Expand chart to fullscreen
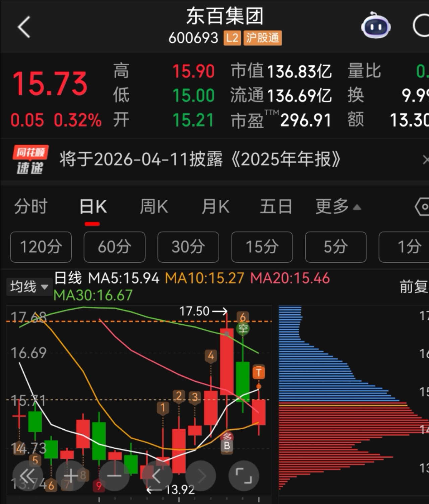This screenshot has width=429, height=504. click(x=244, y=476)
